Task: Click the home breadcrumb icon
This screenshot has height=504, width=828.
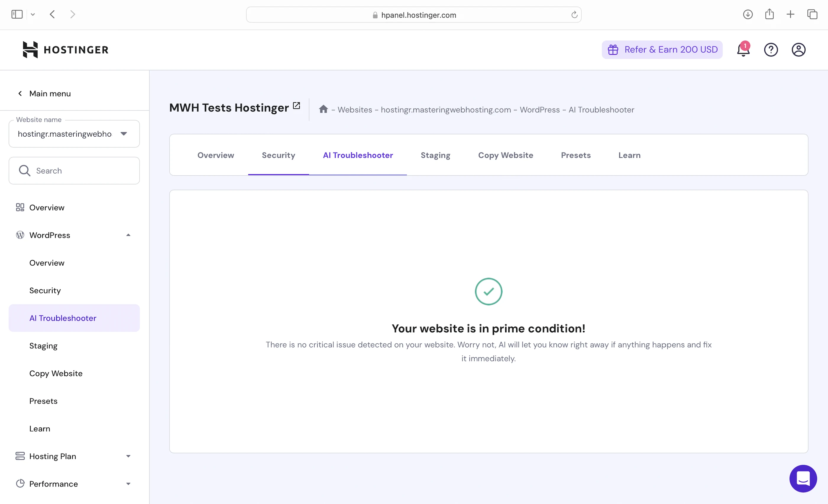Action: pos(323,109)
